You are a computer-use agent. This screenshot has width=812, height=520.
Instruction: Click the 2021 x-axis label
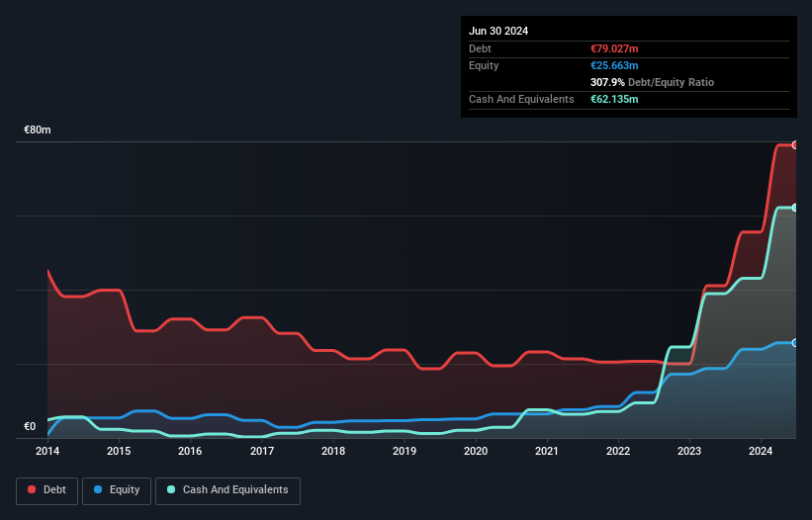coord(547,451)
